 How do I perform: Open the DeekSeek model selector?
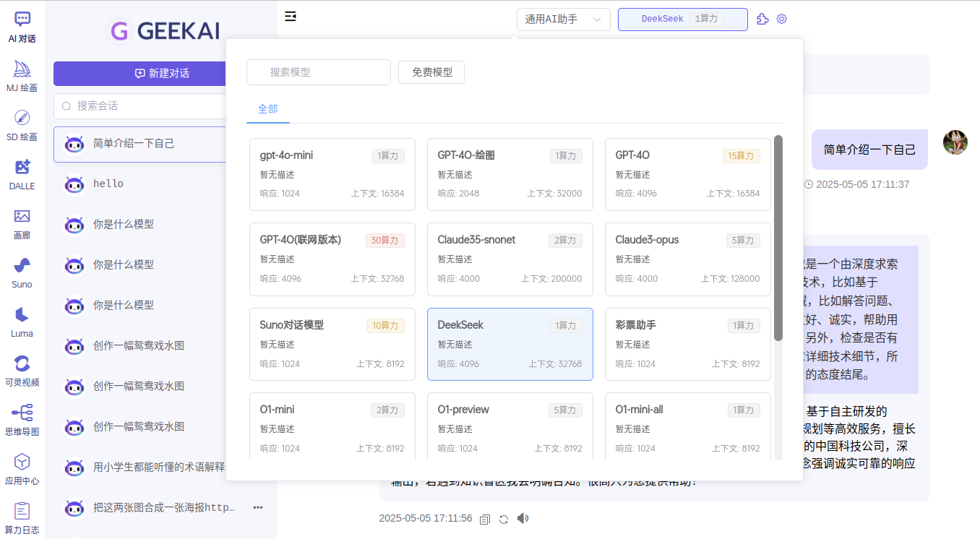[x=683, y=20]
